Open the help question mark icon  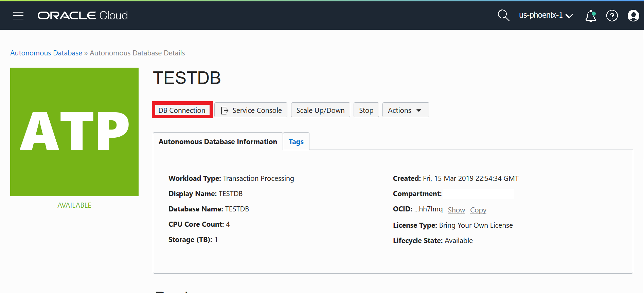click(x=612, y=16)
